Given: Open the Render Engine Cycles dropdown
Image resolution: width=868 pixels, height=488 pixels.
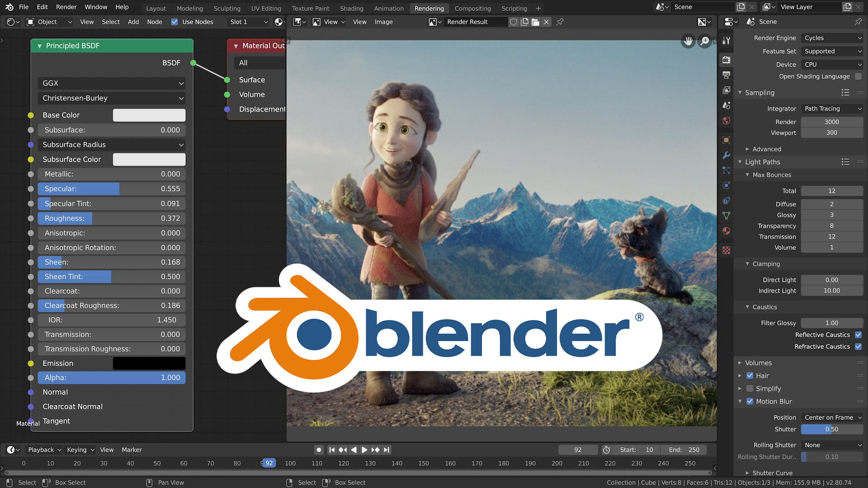Looking at the screenshot, I should point(832,38).
